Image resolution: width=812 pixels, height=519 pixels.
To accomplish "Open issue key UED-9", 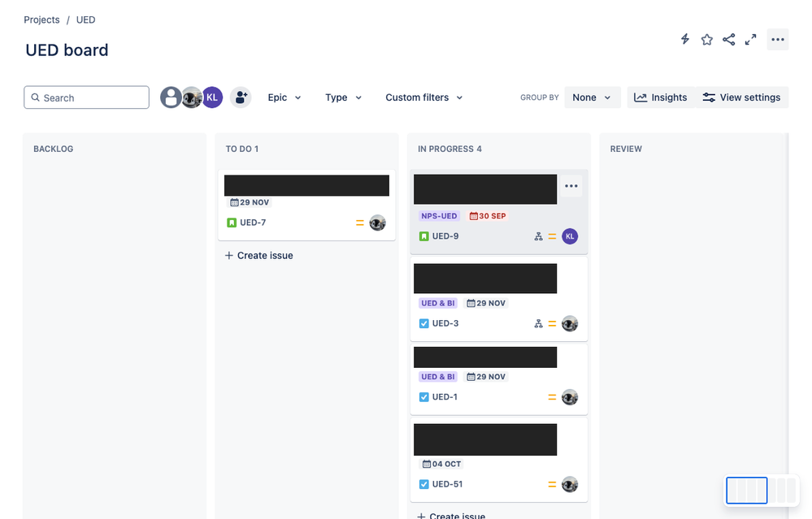I will click(445, 236).
